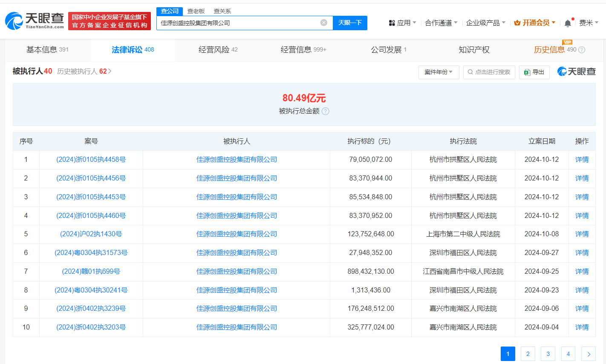Image resolution: width=606 pixels, height=364 pixels.
Task: Open the notification bell icon
Action: click(567, 23)
